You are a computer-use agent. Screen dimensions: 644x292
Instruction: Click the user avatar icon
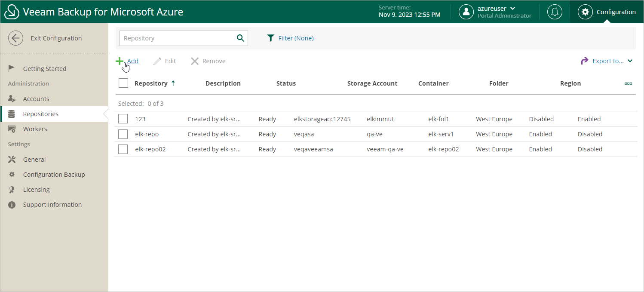click(x=466, y=12)
